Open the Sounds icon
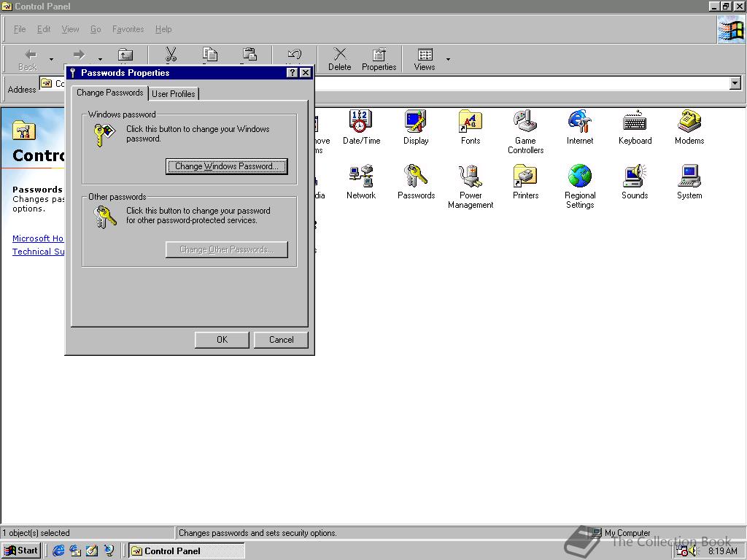This screenshot has height=560, width=747. click(635, 182)
